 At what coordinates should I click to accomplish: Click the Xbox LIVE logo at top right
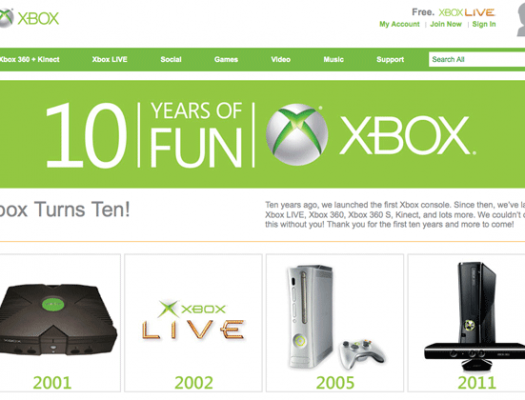pyautogui.click(x=467, y=13)
